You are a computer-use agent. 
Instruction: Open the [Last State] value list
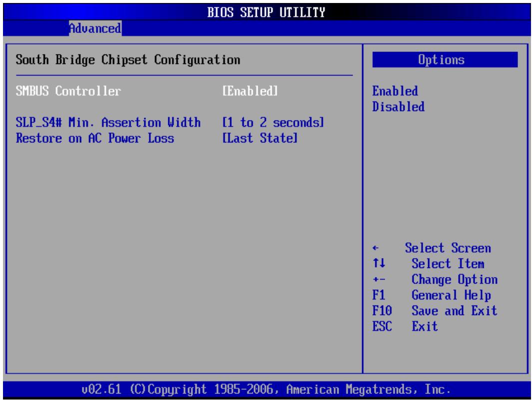point(260,138)
